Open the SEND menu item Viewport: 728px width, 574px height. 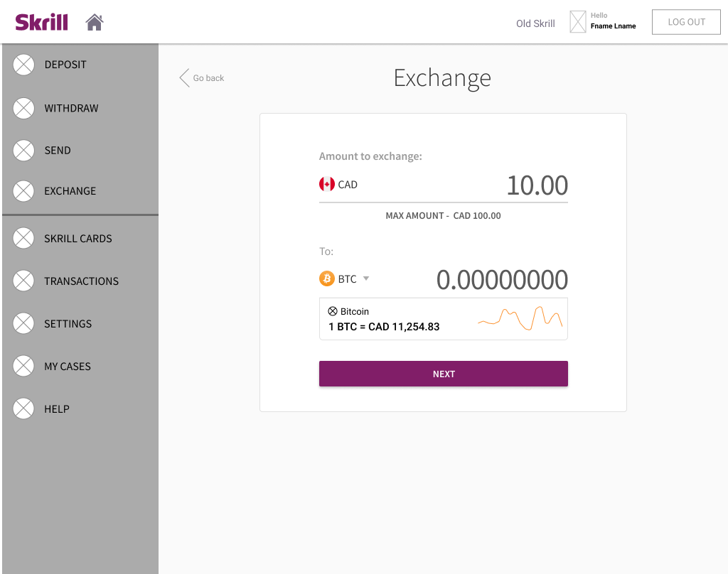point(58,151)
